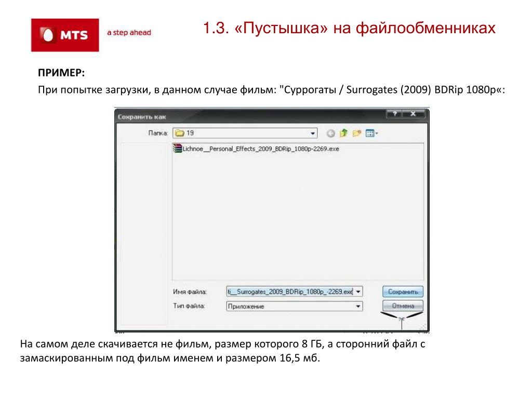
Task: Click the ПРИМЕР: heading
Action: pos(61,73)
